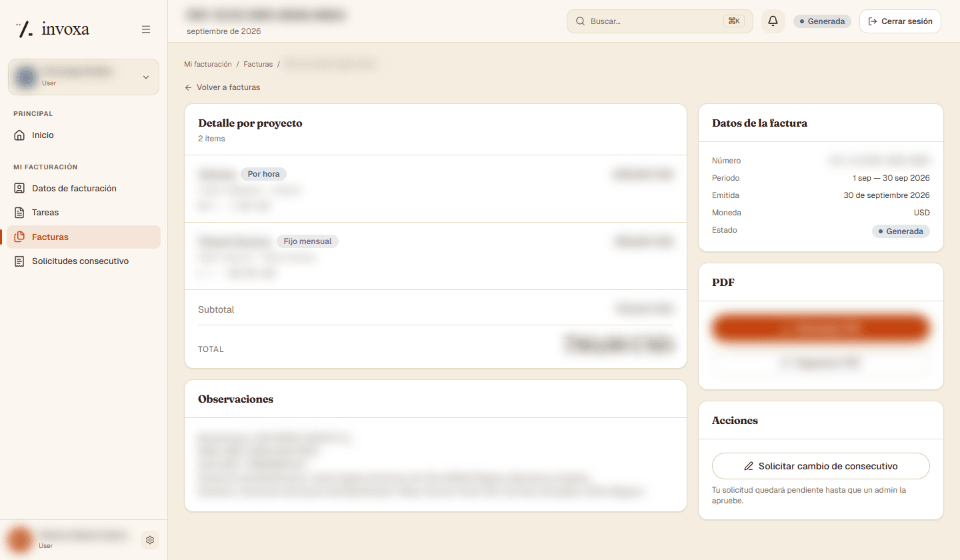Viewport: 960px width, 560px height.
Task: Click the emitida date 30 de septiembre 2026
Action: point(887,195)
